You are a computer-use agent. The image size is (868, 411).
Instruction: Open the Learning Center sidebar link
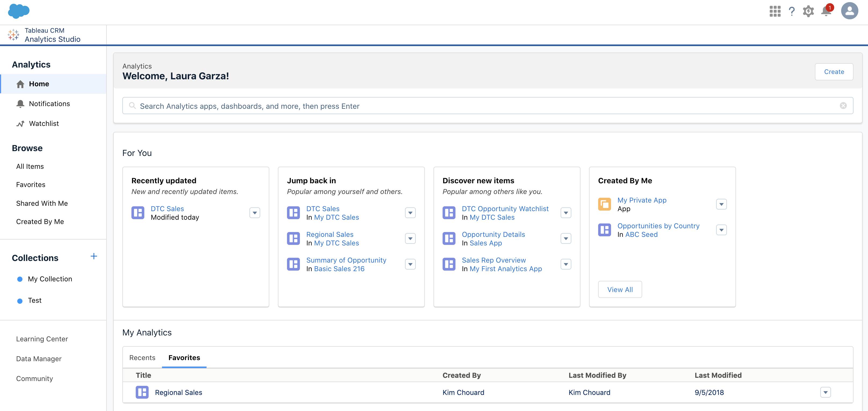pyautogui.click(x=42, y=339)
